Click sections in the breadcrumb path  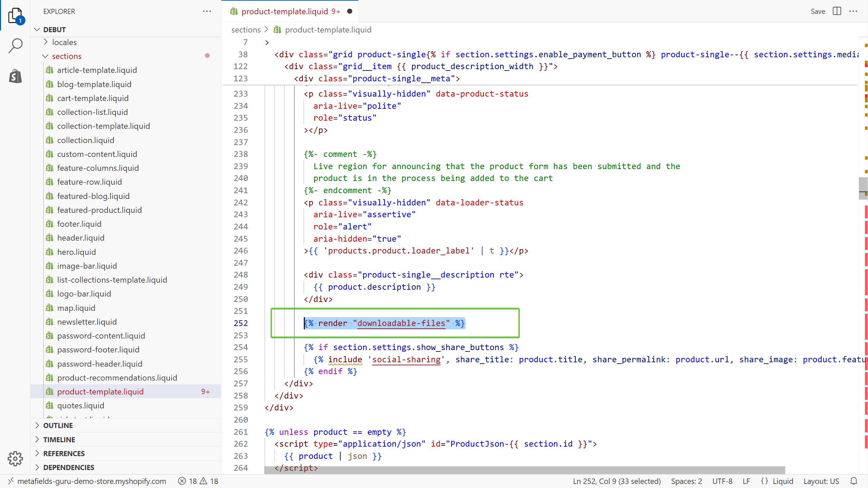point(246,30)
